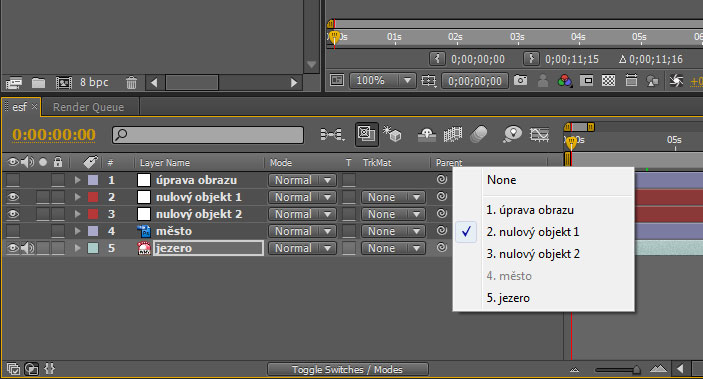Hide the nulový objekt 1 layer eye
This screenshot has width=703, height=379.
(13, 197)
